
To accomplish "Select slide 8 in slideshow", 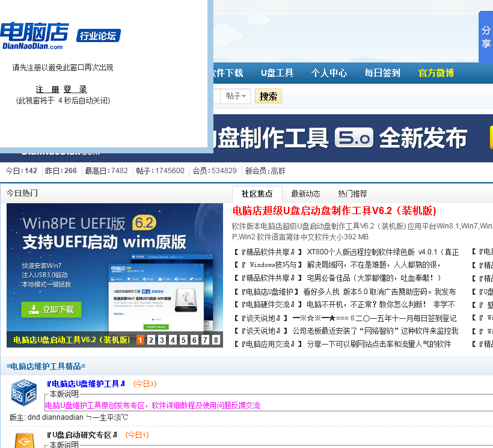I will (216, 340).
